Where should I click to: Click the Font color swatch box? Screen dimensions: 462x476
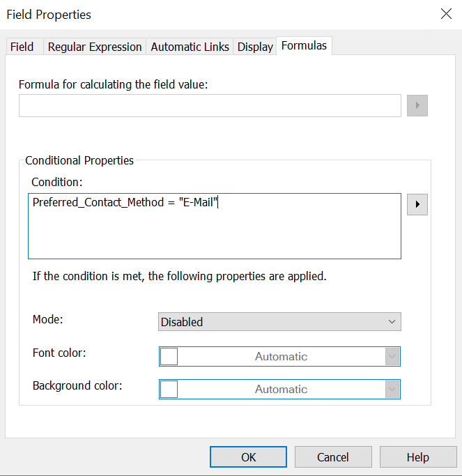pos(169,356)
